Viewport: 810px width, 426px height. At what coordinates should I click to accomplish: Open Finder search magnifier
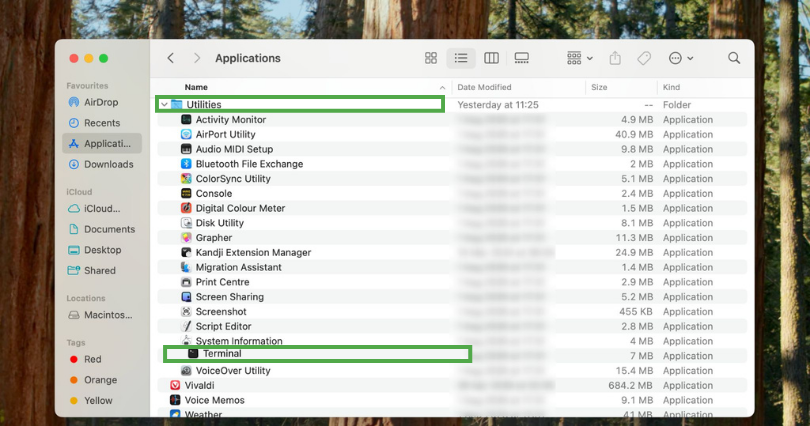click(734, 58)
